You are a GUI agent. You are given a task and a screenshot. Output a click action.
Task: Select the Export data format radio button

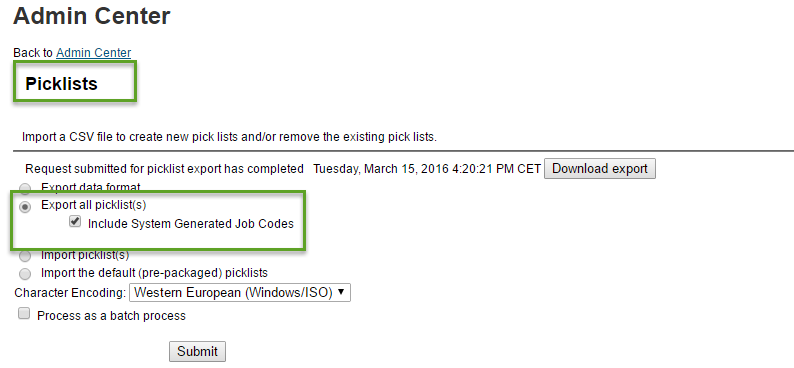25,189
